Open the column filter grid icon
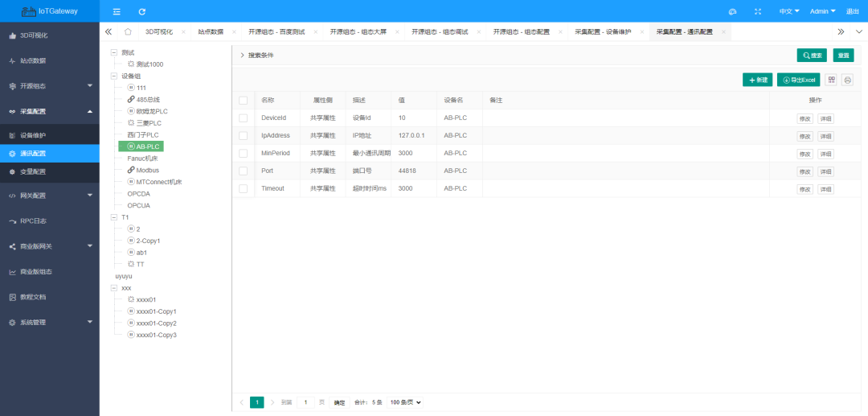The height and width of the screenshot is (416, 868). tap(831, 80)
